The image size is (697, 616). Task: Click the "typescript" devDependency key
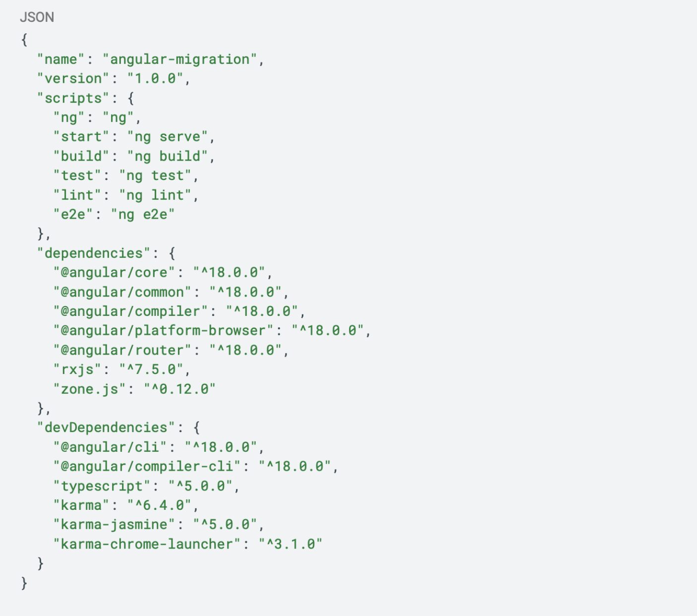(102, 486)
